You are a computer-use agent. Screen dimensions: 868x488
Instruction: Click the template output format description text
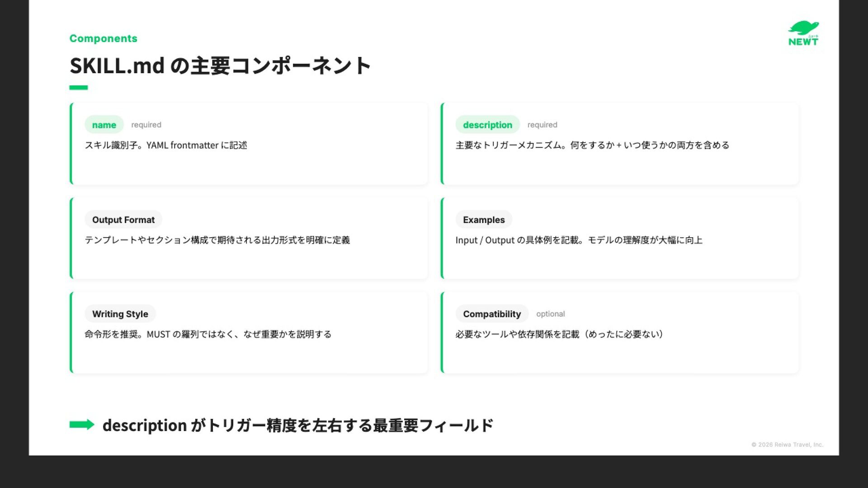[217, 240]
